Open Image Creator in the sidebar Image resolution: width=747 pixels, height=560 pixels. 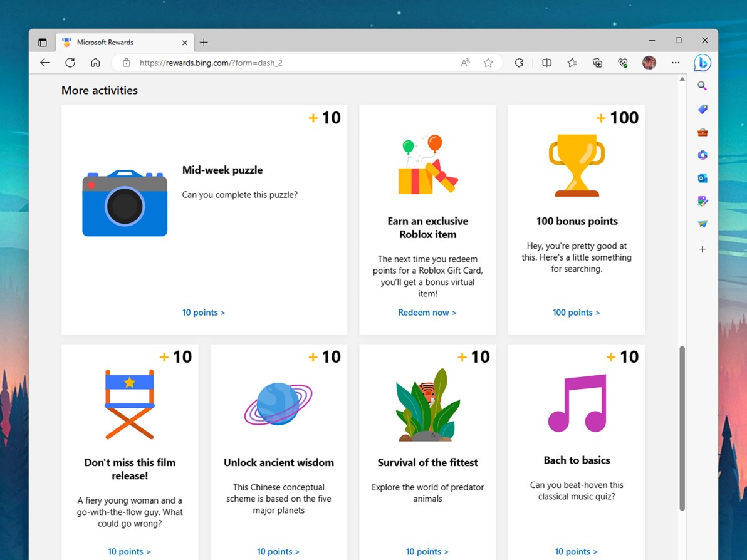(x=702, y=201)
